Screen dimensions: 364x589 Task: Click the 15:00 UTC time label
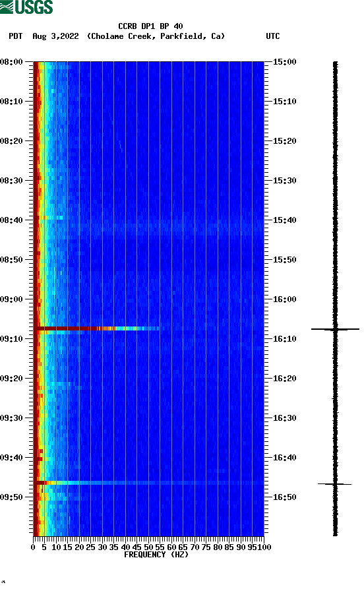tap(284, 61)
